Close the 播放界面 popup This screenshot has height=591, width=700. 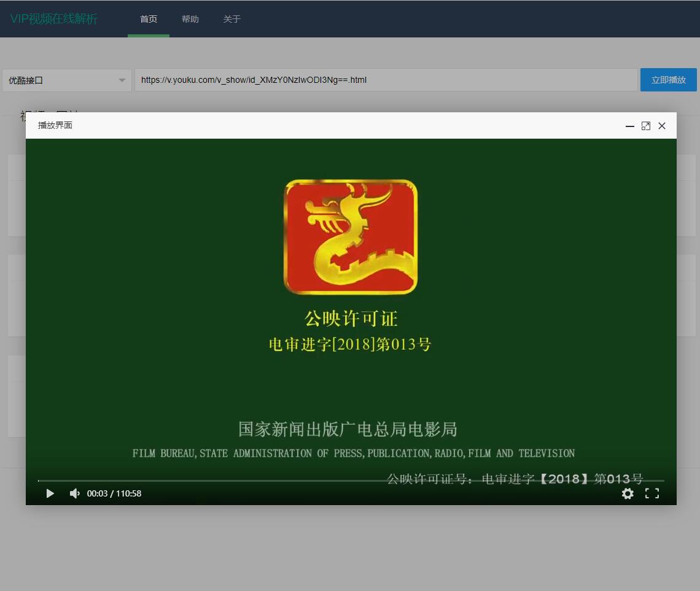(662, 126)
